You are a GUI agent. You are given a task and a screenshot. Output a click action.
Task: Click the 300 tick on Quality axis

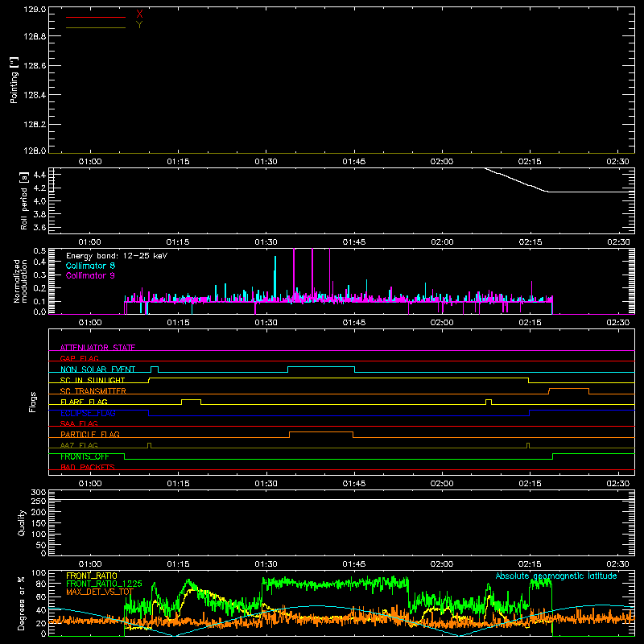click(39, 493)
